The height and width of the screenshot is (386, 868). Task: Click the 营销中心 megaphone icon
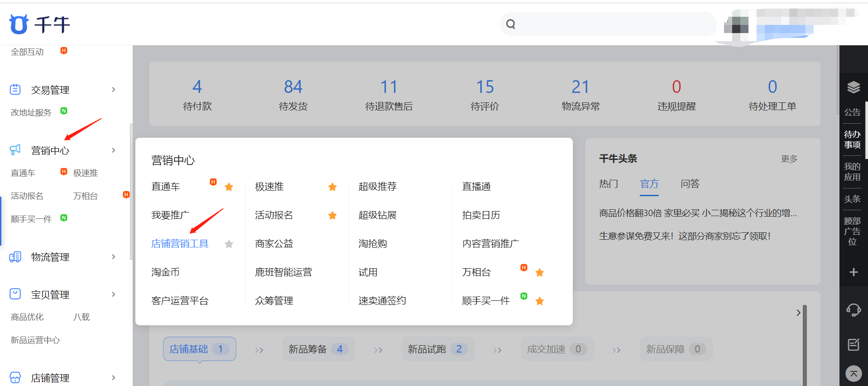point(15,150)
